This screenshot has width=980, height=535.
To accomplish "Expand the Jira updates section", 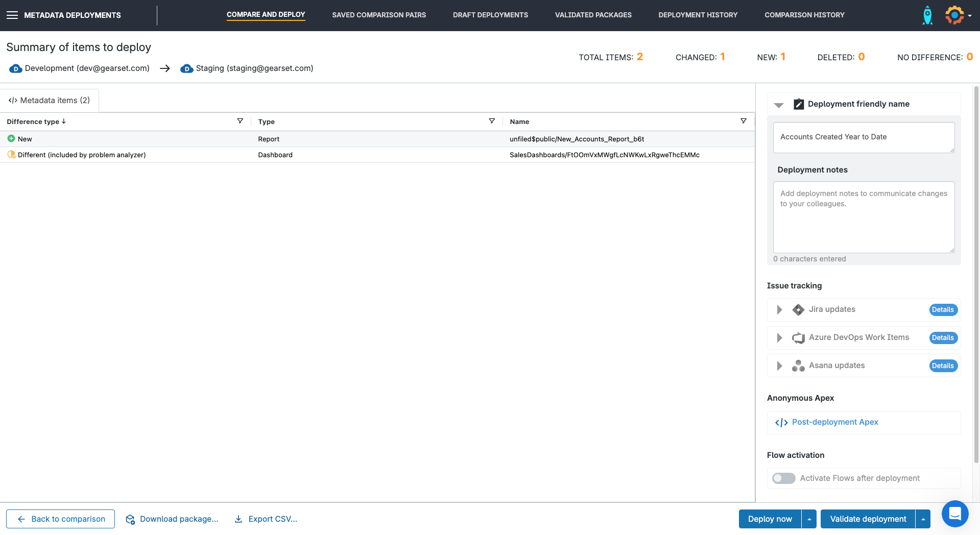I will (779, 310).
